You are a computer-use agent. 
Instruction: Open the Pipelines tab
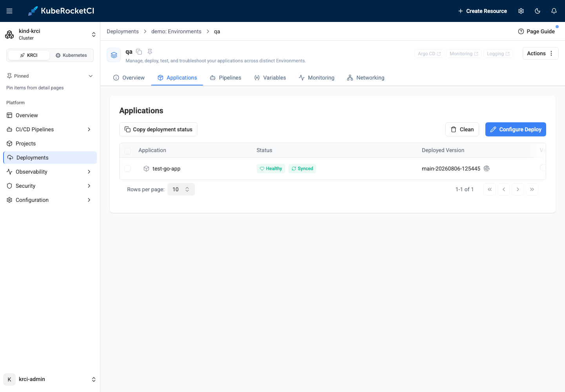click(x=226, y=78)
